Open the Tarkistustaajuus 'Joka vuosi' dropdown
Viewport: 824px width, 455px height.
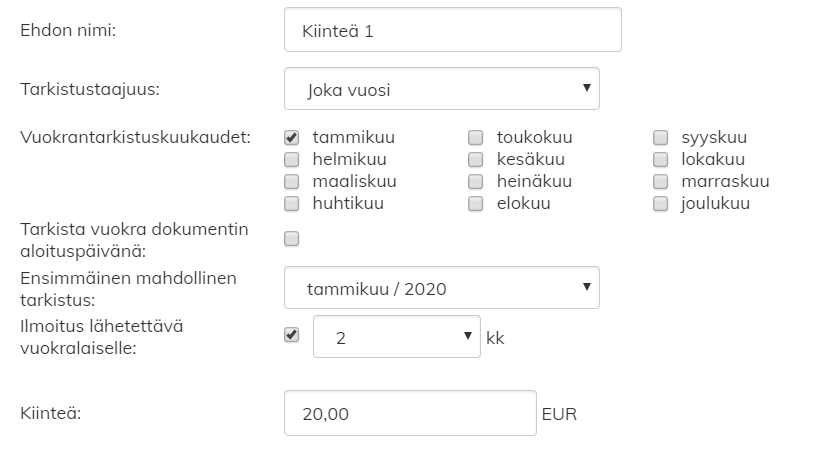coord(442,89)
